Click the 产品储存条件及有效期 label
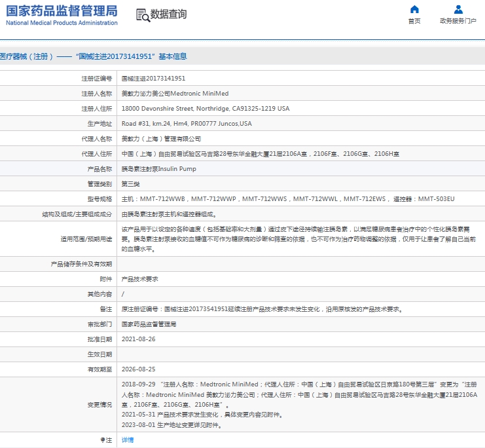 click(81, 264)
